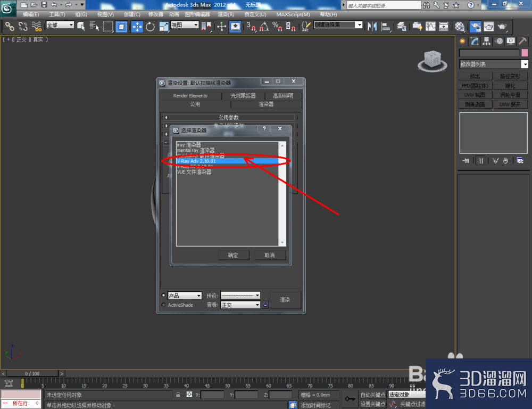The image size is (532, 409).
Task: Toggle Spinner Snap
Action: 291,26
